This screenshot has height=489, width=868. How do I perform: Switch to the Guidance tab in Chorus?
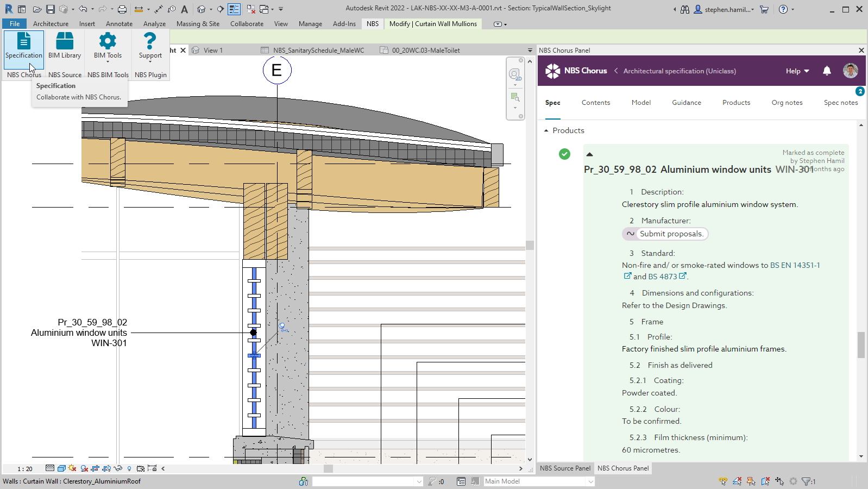(686, 103)
